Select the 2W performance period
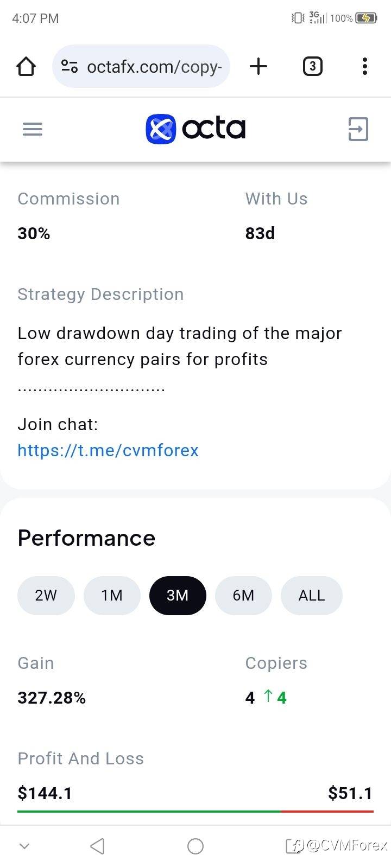The image size is (391, 868). [46, 596]
